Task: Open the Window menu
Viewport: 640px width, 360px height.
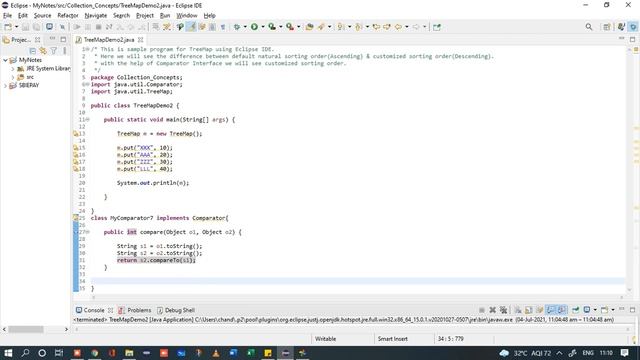Action: 187,16
